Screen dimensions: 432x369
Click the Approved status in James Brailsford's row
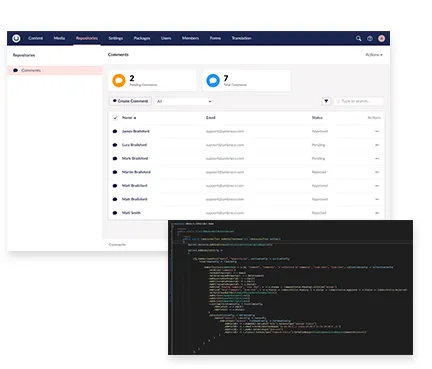(320, 131)
